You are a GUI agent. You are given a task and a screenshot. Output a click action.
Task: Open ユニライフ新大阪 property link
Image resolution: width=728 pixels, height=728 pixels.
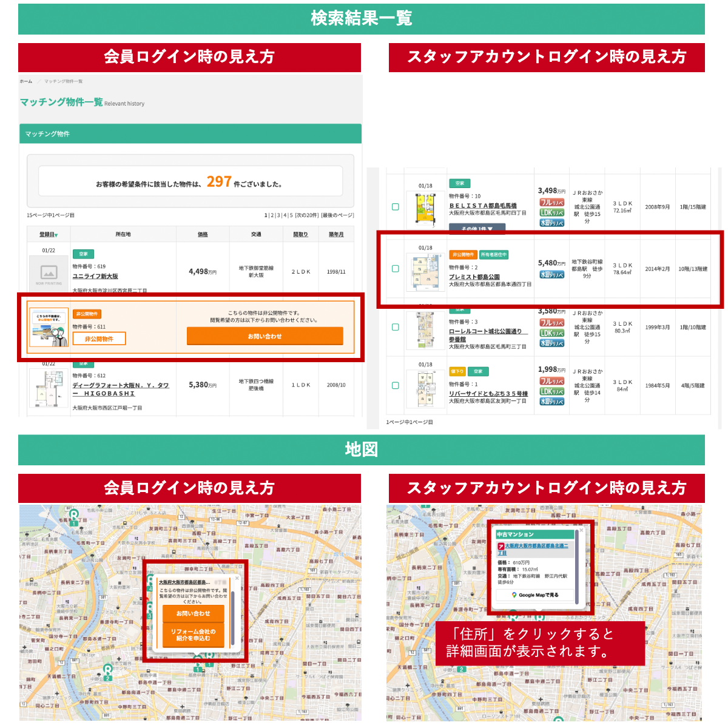pyautogui.click(x=95, y=276)
